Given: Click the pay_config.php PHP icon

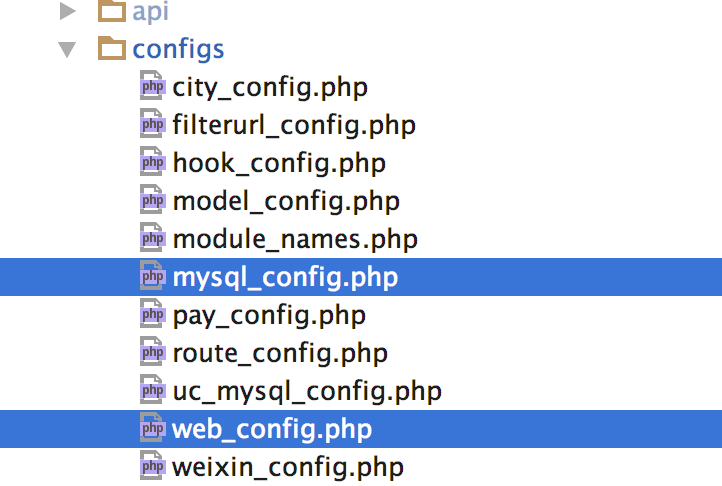Looking at the screenshot, I should point(152,315).
